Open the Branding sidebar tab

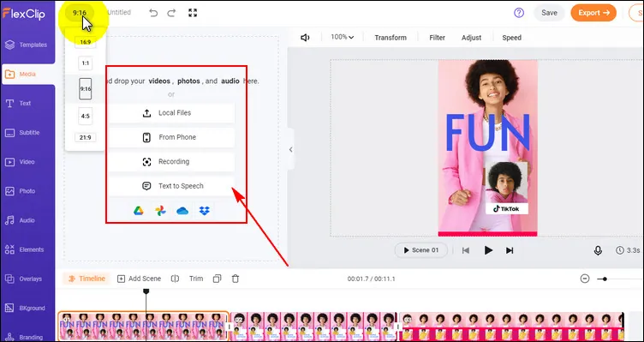27,337
